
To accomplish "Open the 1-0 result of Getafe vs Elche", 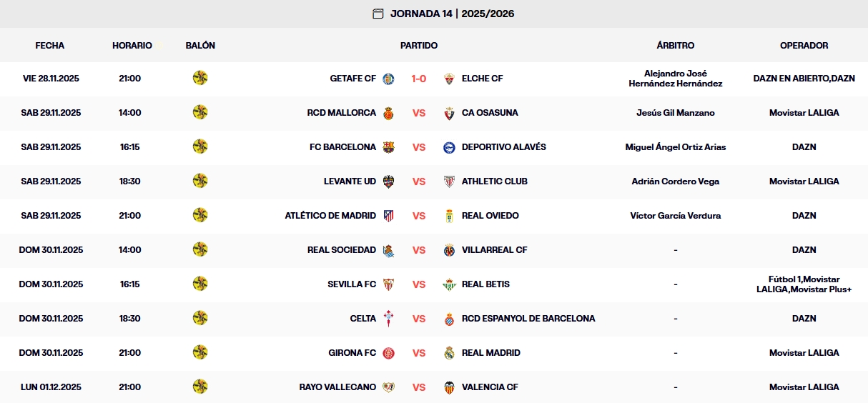I will tap(419, 79).
